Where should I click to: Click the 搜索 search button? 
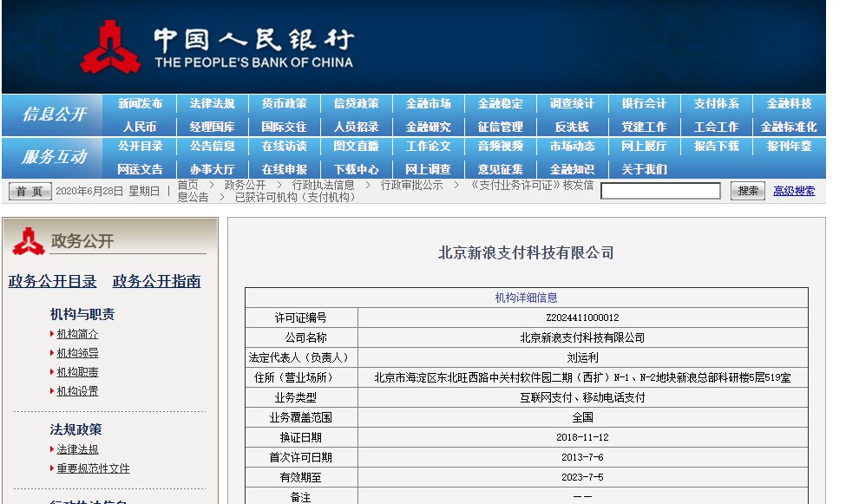point(747,191)
